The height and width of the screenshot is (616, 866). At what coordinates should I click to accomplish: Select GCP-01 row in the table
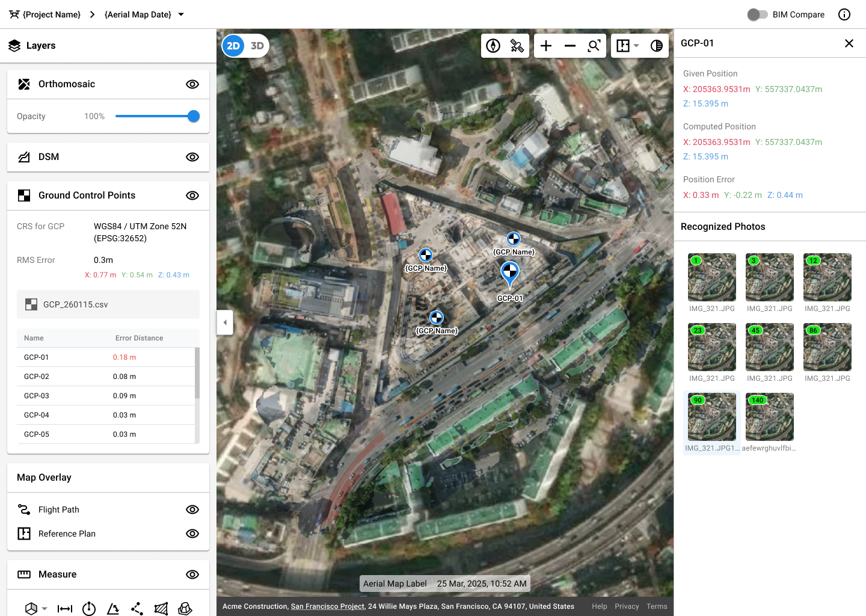point(106,357)
